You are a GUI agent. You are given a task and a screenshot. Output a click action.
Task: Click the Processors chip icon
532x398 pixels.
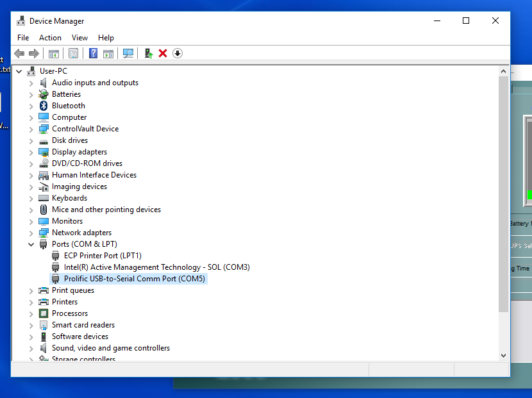44,313
